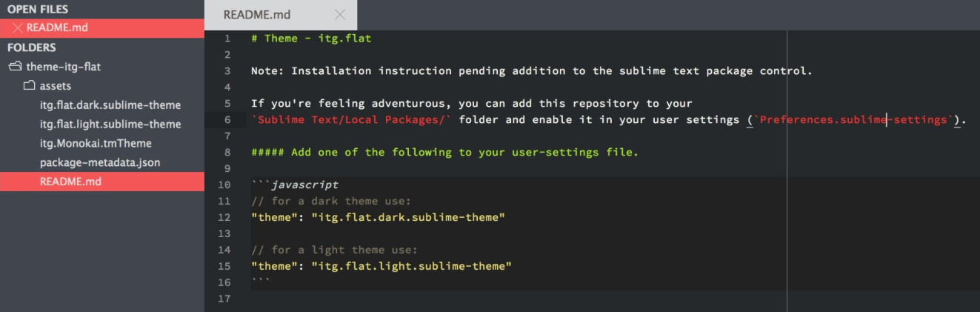Click line number 6 in gutter

click(227, 120)
